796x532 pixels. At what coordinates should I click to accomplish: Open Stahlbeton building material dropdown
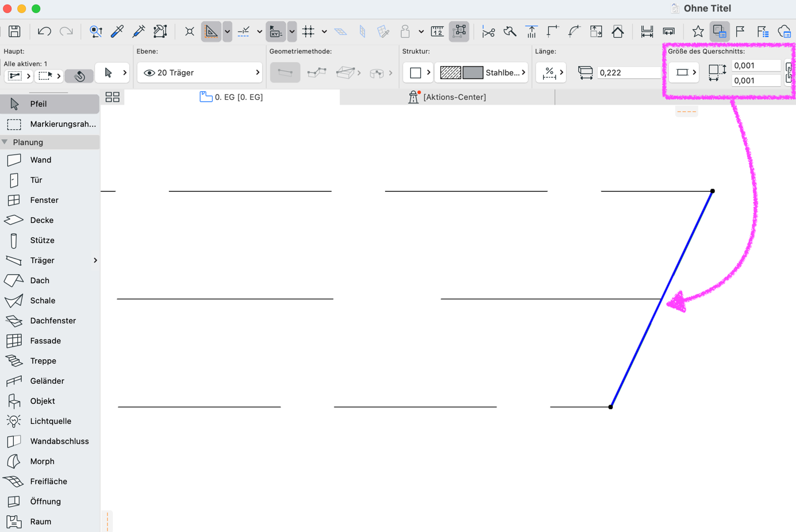pyautogui.click(x=482, y=72)
